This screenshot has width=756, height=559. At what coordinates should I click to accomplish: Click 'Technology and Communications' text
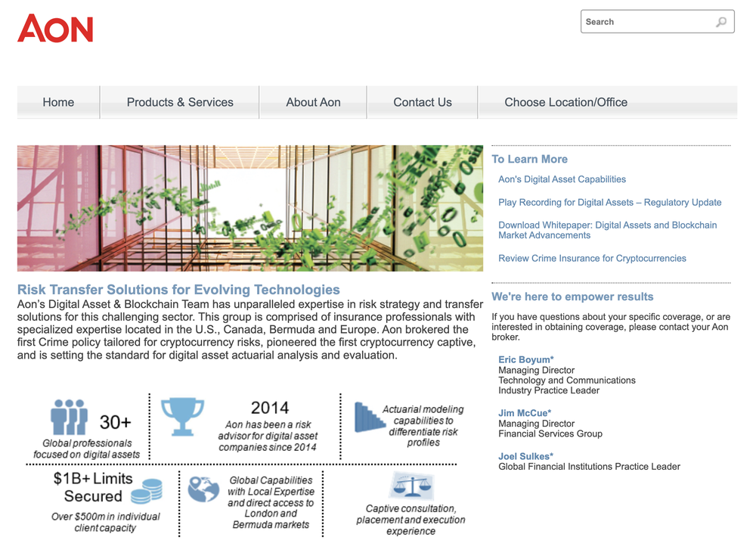(567, 380)
